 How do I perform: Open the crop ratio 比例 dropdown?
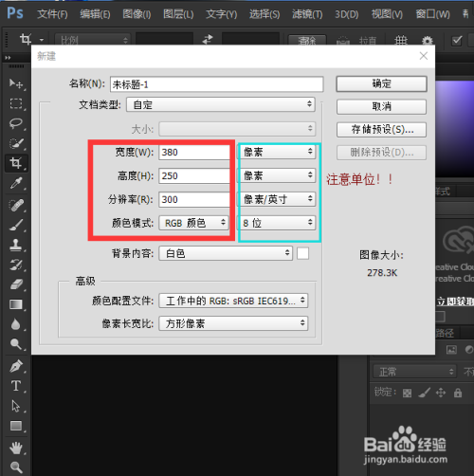coord(93,40)
